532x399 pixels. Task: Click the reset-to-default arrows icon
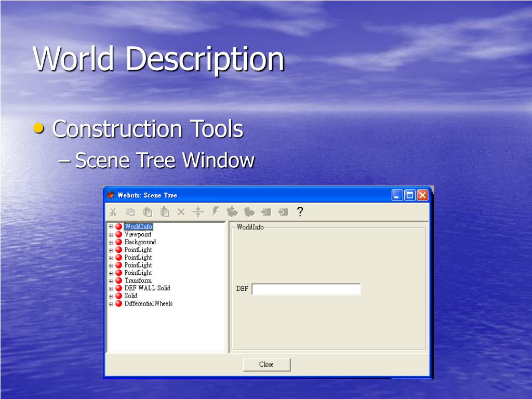pos(198,212)
